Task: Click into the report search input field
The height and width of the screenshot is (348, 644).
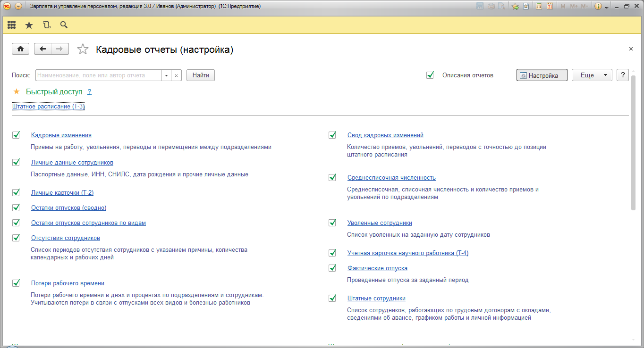Action: pyautogui.click(x=98, y=75)
